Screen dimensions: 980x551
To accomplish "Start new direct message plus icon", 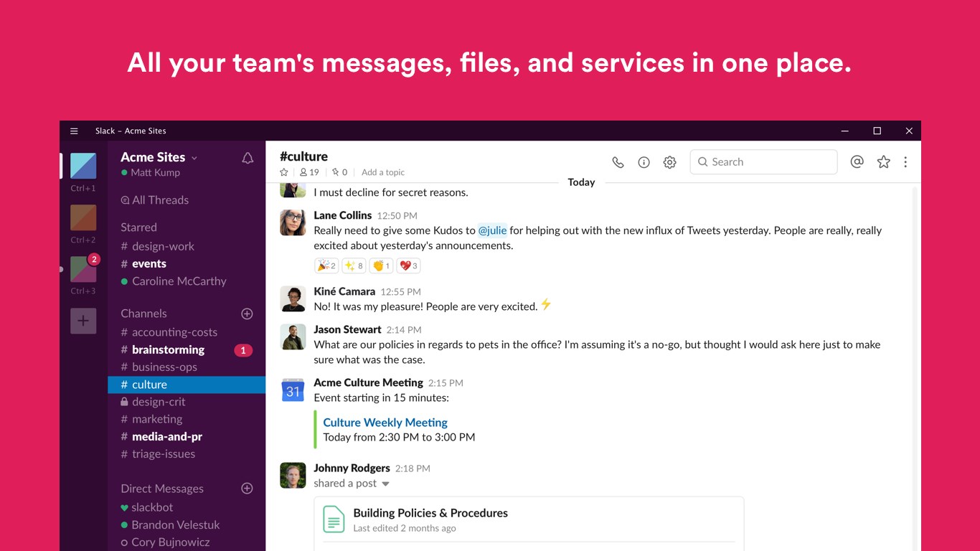I will [247, 489].
